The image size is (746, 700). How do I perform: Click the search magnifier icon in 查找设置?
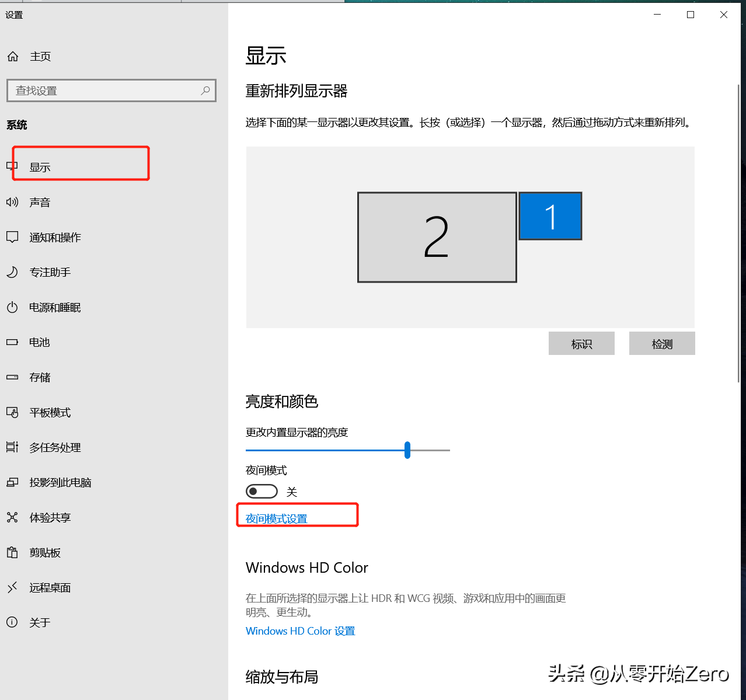coord(205,90)
